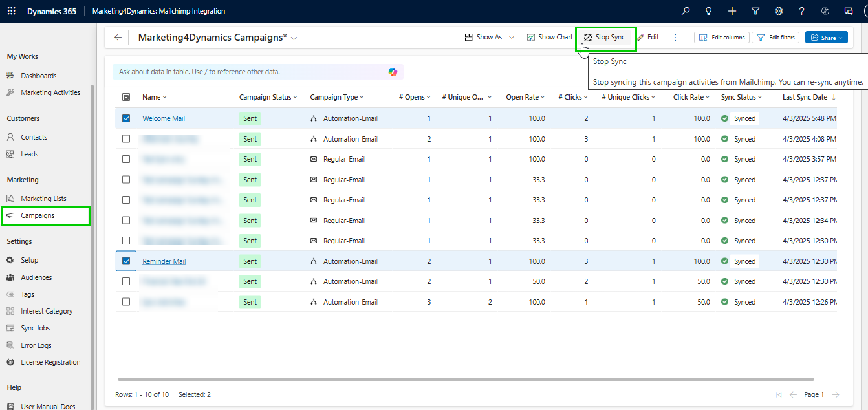Expand the Marketing4Dynamics Campaigns view selector
The height and width of the screenshot is (410, 868).
(294, 39)
